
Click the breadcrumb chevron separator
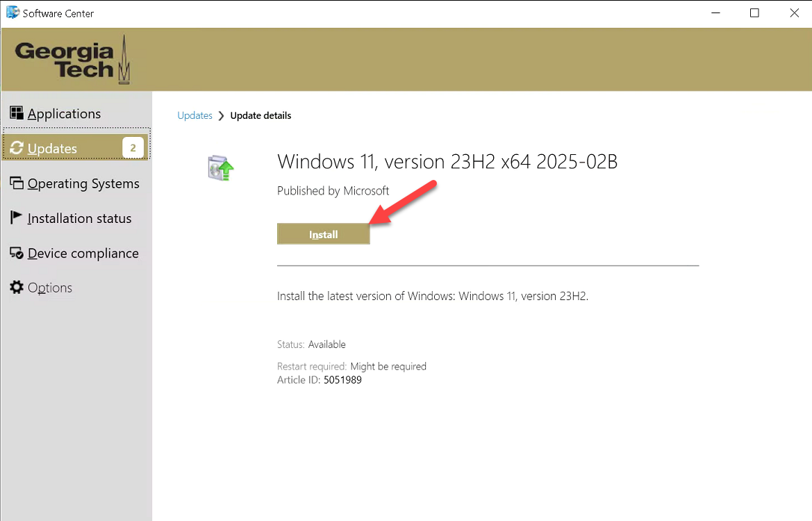click(221, 116)
